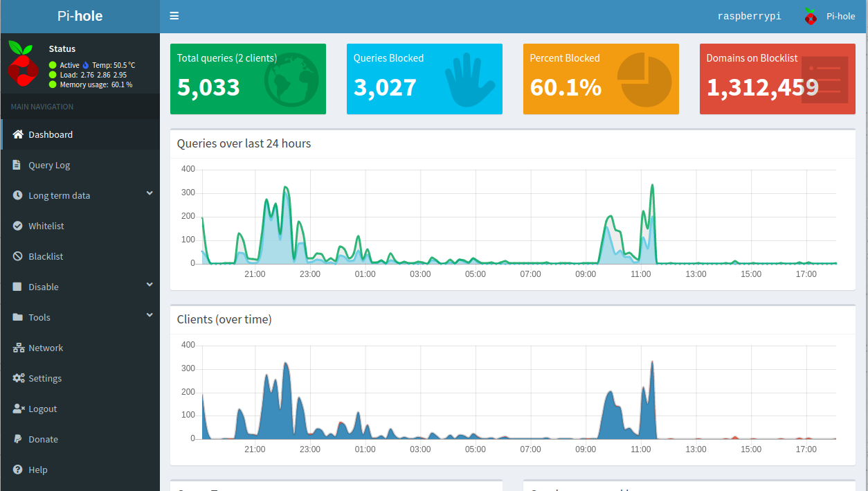The image size is (868, 491).
Task: Click the 'Memory usage: 60.1 %' status text
Action: coord(96,84)
